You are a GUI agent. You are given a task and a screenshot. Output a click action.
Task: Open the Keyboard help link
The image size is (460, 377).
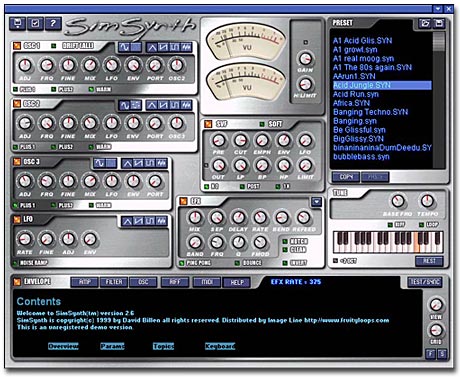tap(220, 346)
